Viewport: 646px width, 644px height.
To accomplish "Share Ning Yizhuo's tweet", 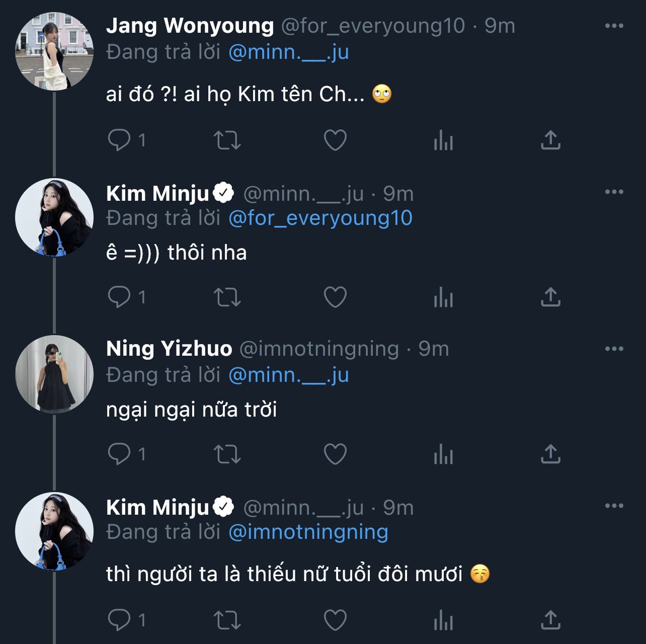I will [x=550, y=454].
